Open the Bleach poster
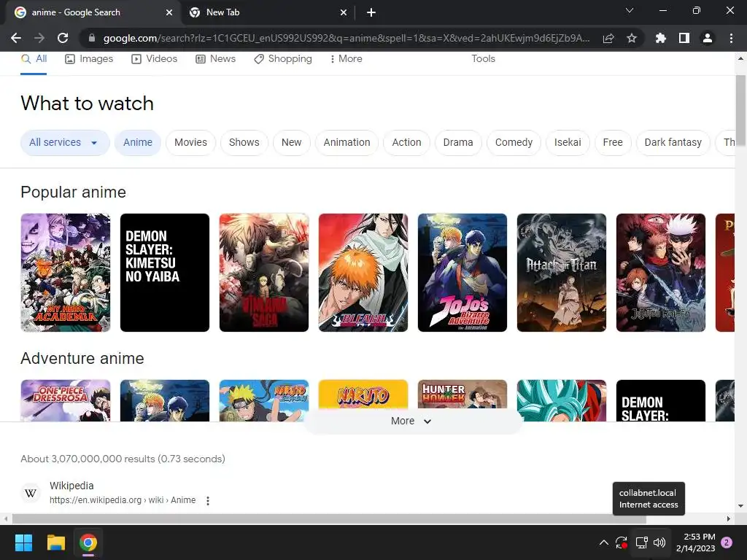The width and height of the screenshot is (747, 560). (x=363, y=273)
